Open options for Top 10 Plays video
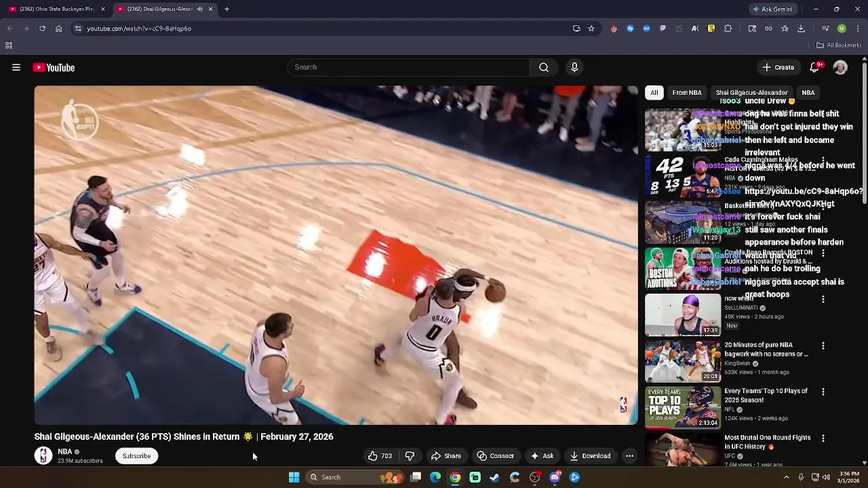This screenshot has height=488, width=868. 823,392
